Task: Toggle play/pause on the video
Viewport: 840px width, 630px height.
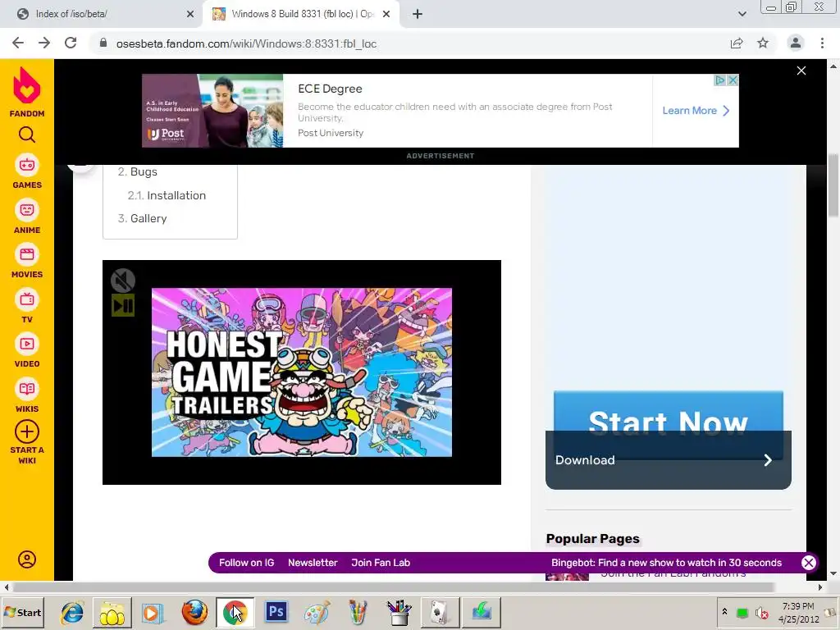Action: [123, 305]
